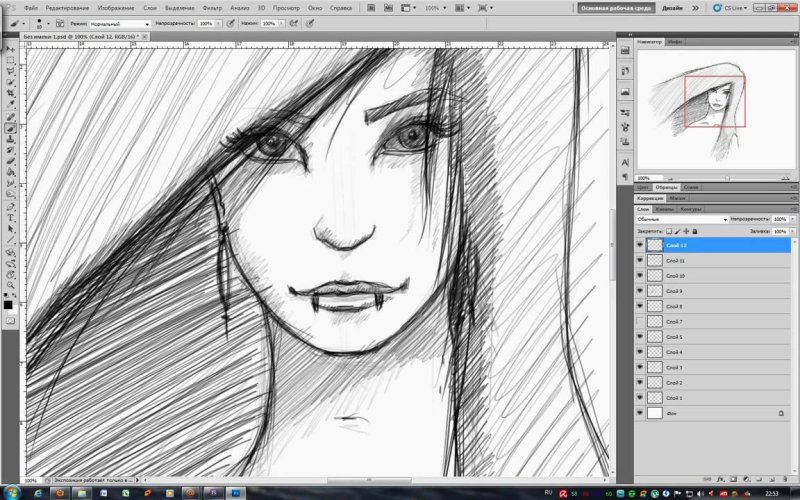This screenshot has width=800, height=500.
Task: Open the brush panel toggle in options bar
Action: (x=60, y=22)
